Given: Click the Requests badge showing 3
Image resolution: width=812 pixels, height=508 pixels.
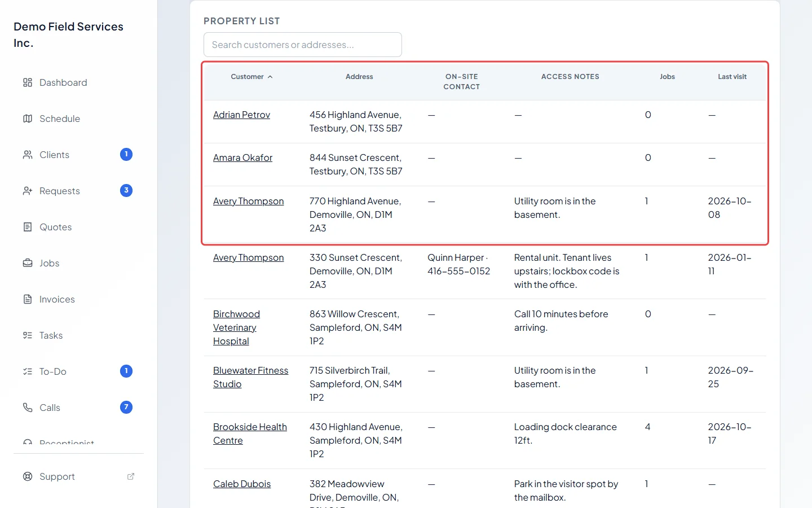Looking at the screenshot, I should (x=126, y=190).
